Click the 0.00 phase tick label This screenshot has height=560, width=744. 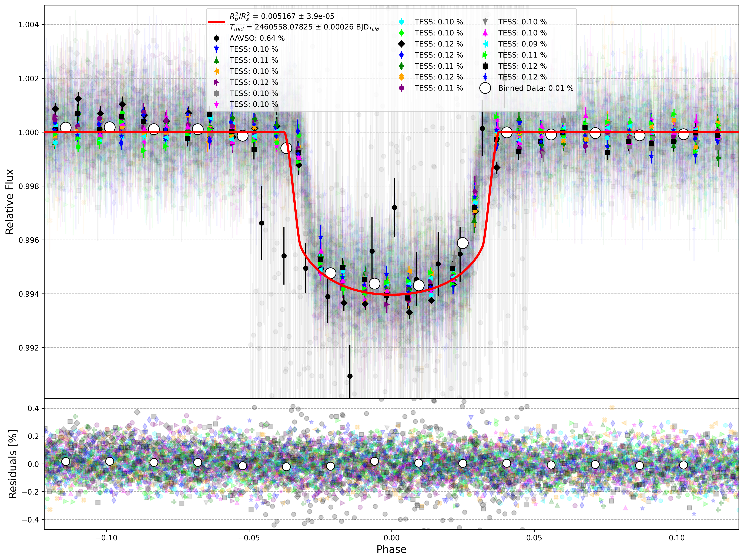tap(391, 538)
